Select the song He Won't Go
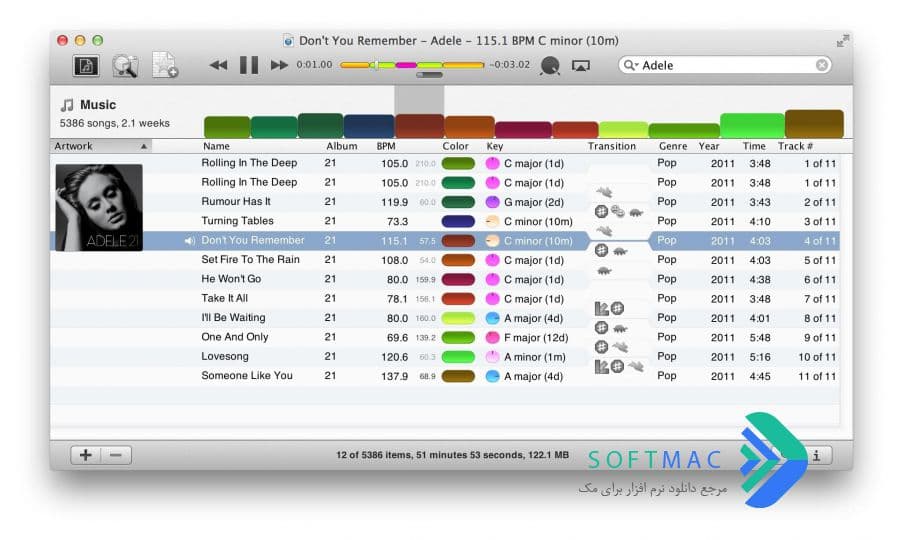This screenshot has height=540, width=903. (x=231, y=279)
